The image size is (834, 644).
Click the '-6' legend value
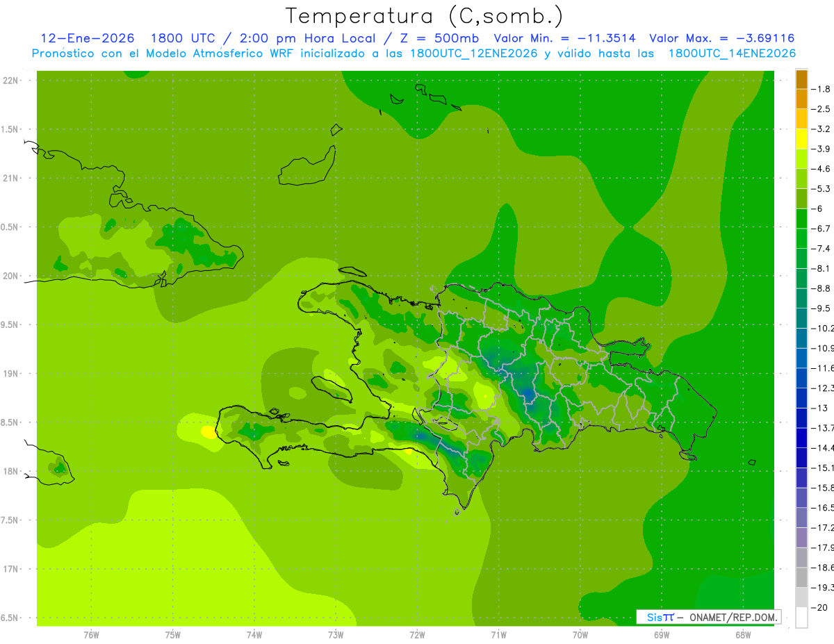(x=817, y=209)
